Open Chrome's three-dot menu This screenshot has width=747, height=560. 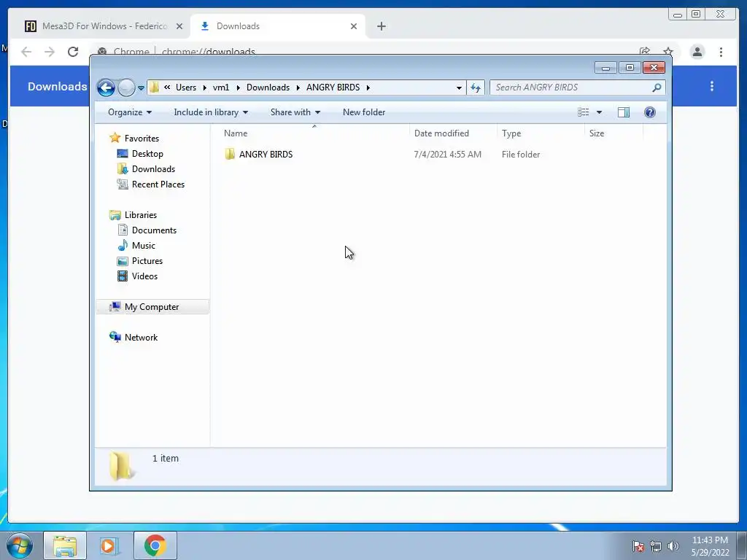click(x=721, y=52)
